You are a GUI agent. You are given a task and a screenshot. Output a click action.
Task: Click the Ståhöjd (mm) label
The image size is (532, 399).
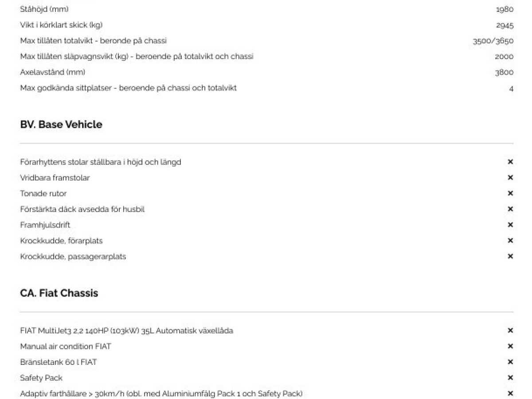[x=44, y=9]
